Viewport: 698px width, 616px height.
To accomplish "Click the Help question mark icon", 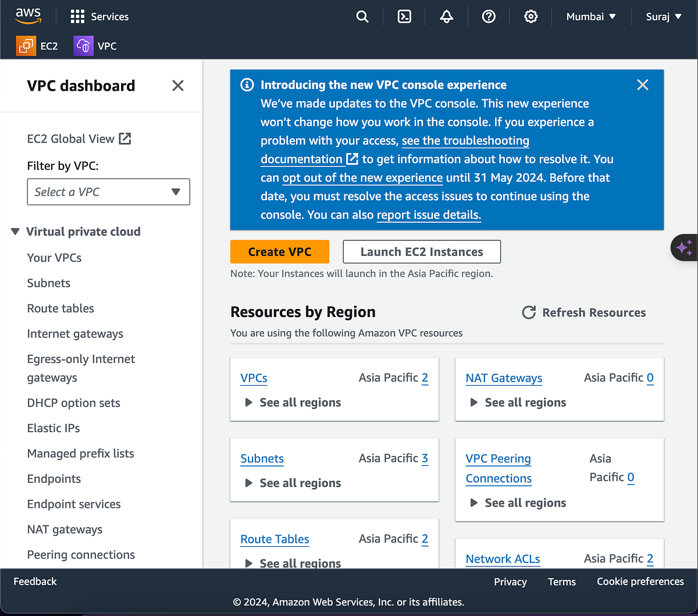I will 488,16.
